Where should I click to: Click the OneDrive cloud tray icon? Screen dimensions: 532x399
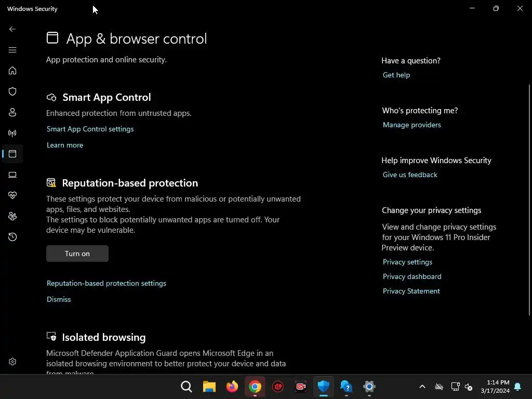(x=438, y=387)
